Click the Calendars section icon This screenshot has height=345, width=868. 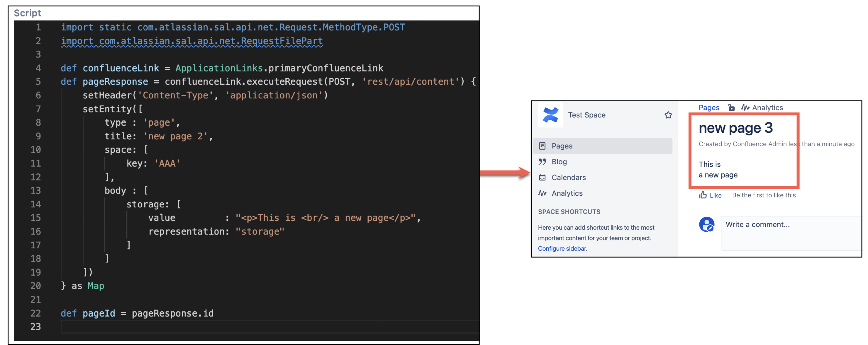tap(542, 177)
